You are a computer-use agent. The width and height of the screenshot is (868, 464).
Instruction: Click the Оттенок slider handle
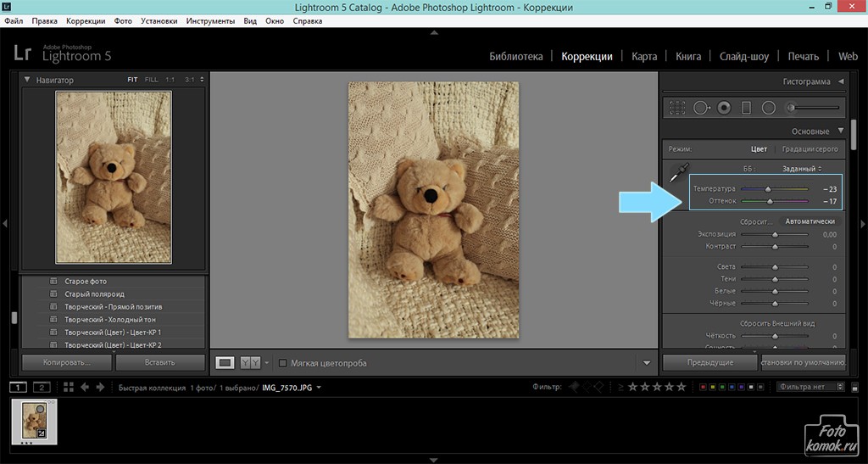pos(770,202)
